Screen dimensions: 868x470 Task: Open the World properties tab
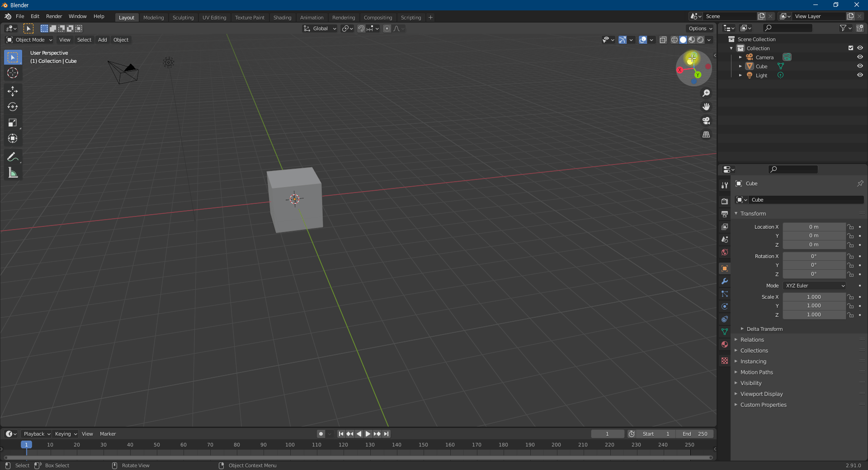[x=725, y=252]
